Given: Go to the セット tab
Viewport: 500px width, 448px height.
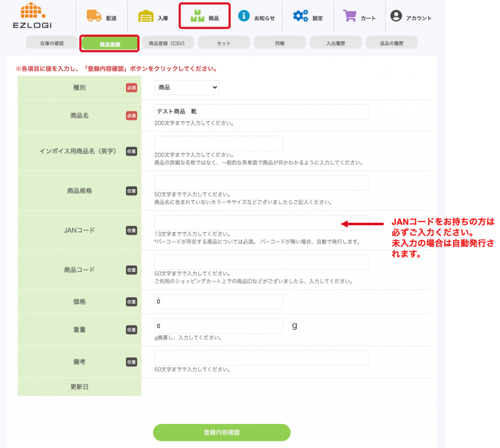Looking at the screenshot, I should click(x=224, y=43).
